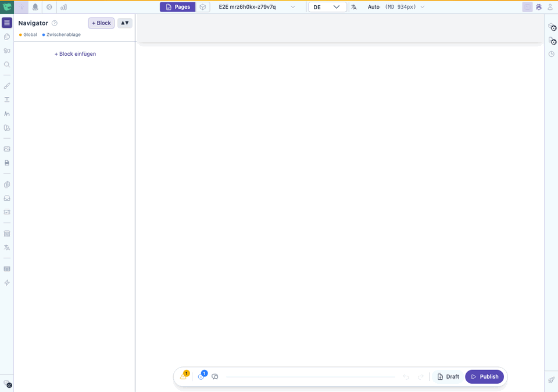Viewport: 558px width, 392px height.
Task: Click chat settings icon at sidebar bottom
Action: point(8,384)
